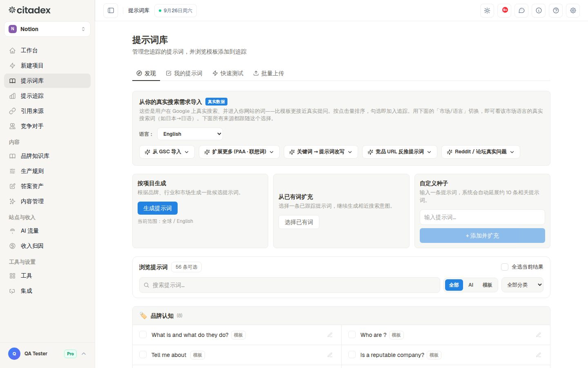Click the 品牌认知 tag icon

pos(143,316)
